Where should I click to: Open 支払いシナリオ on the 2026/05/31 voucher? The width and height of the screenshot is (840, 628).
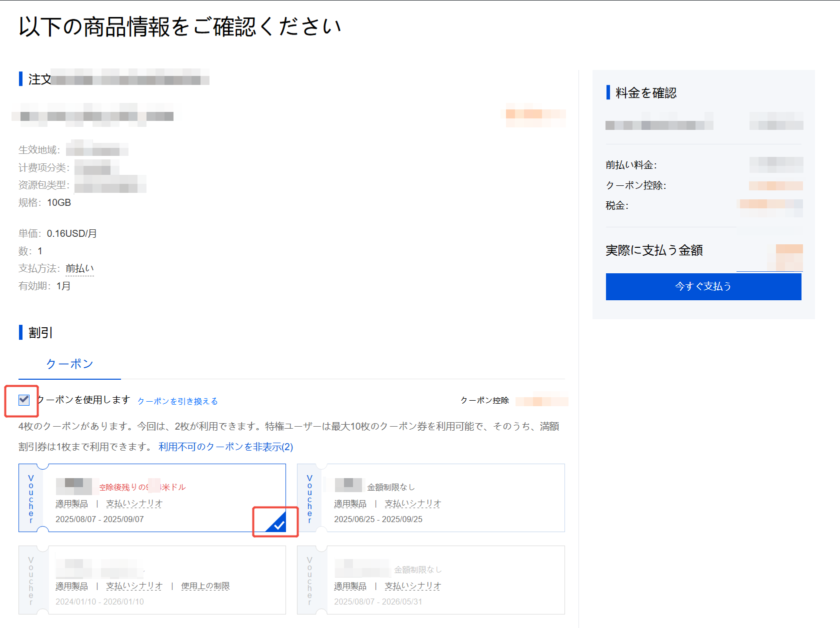pos(412,586)
